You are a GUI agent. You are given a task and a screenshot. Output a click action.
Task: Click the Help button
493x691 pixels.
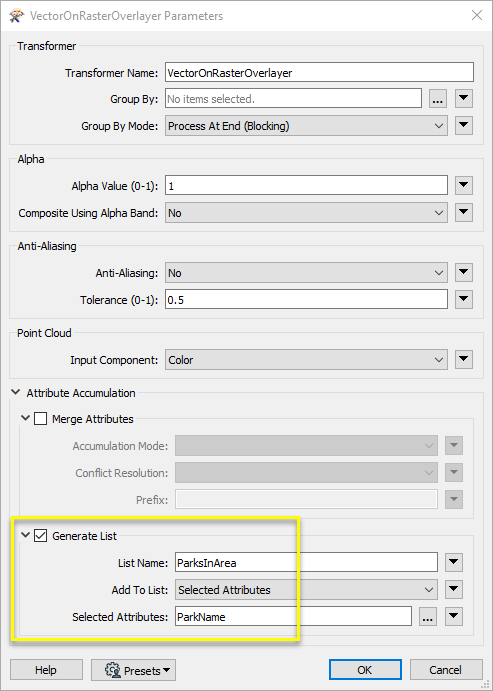pos(46,670)
